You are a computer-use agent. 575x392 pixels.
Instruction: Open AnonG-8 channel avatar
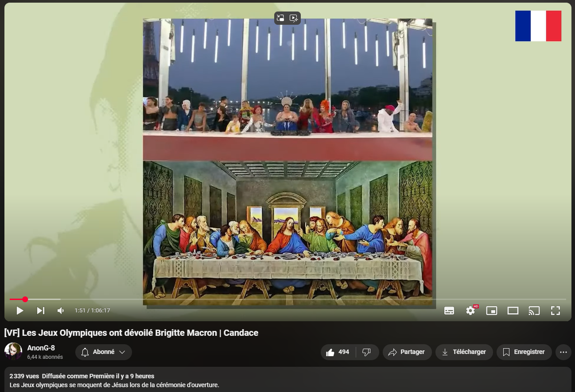click(13, 351)
